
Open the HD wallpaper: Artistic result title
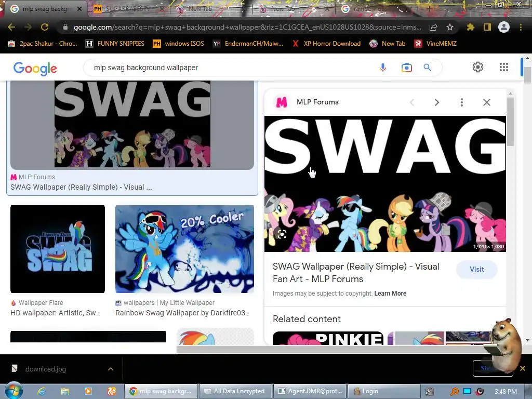55,312
